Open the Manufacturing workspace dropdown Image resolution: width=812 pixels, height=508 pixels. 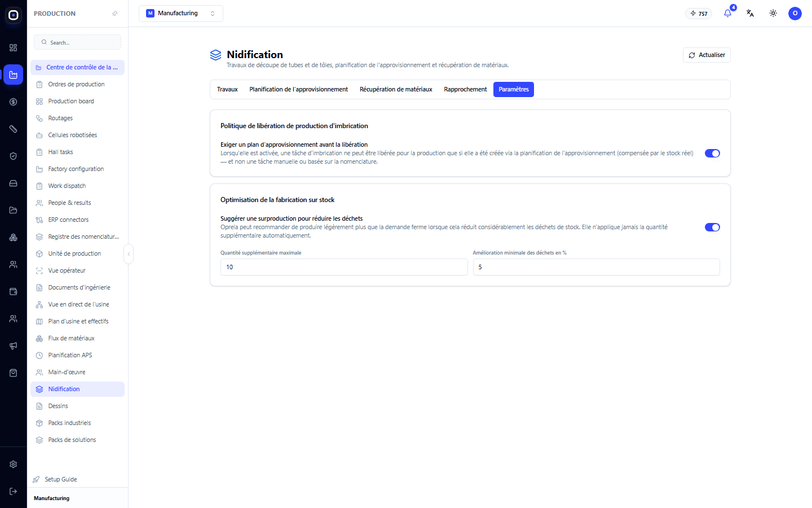point(181,14)
